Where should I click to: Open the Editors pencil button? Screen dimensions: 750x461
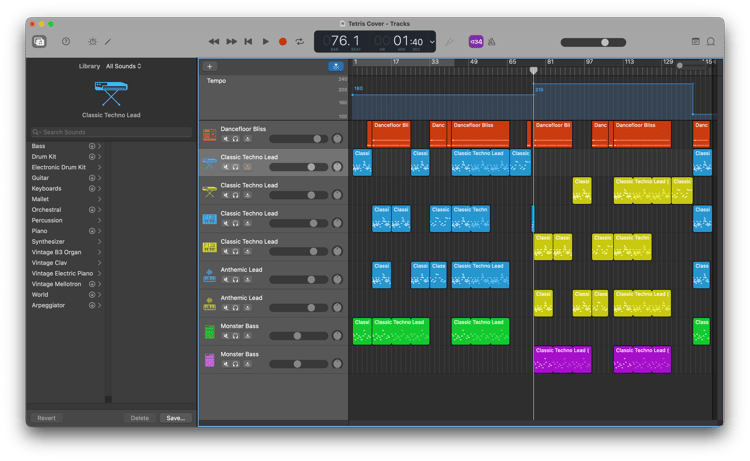click(x=108, y=42)
